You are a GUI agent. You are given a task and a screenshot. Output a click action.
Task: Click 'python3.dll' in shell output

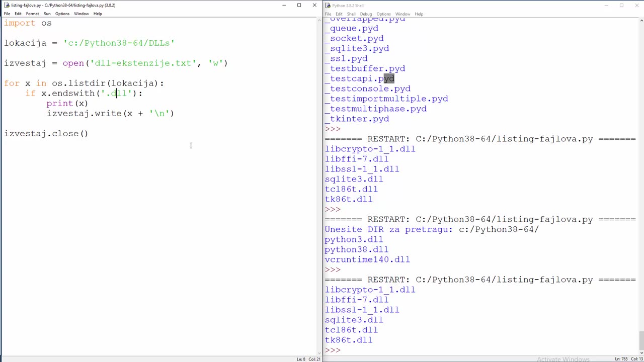[354, 240]
